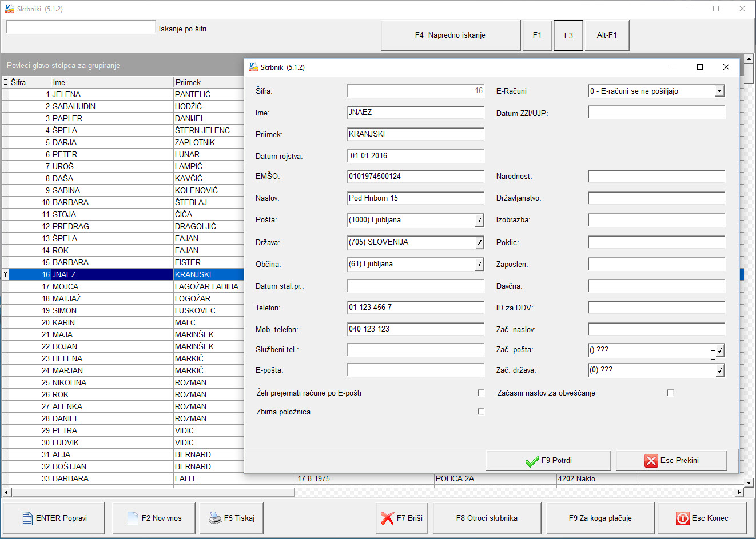Click the horizontal scrollbar right arrow
The image size is (756, 539).
tap(739, 492)
